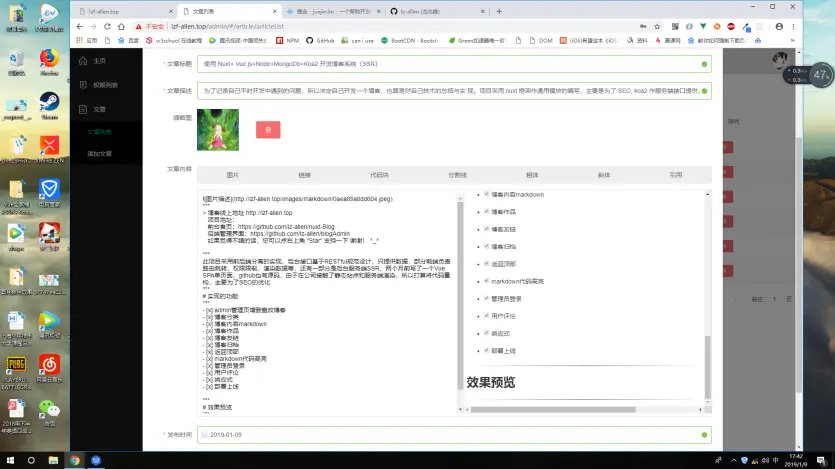Open the key password icon in address bar
This screenshot has width=835, height=469.
tap(643, 26)
